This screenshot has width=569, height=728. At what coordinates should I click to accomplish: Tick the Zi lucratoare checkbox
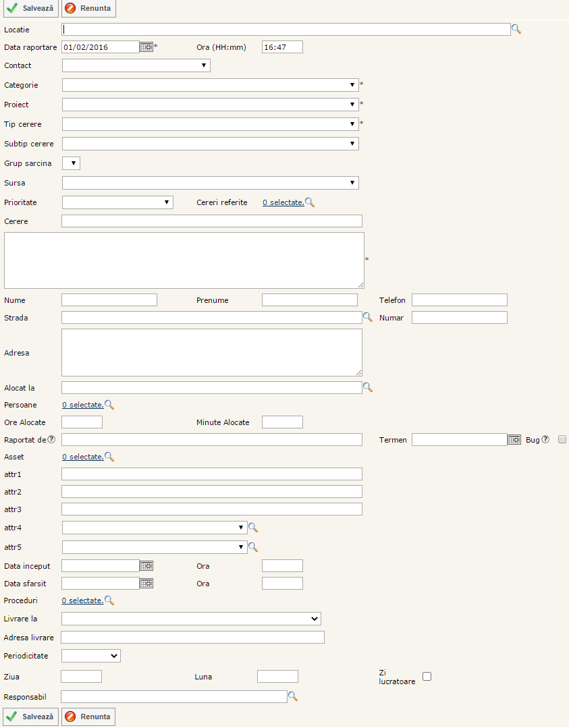(427, 677)
